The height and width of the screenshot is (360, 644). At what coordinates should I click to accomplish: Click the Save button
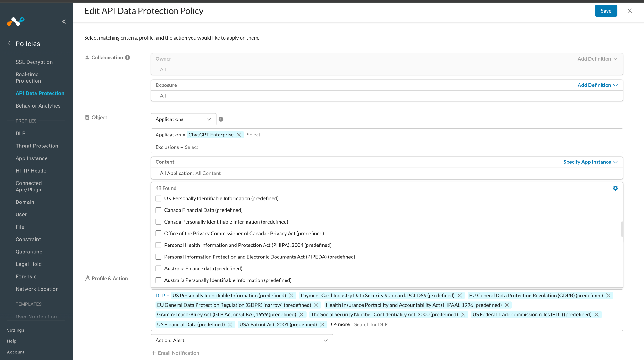click(606, 11)
